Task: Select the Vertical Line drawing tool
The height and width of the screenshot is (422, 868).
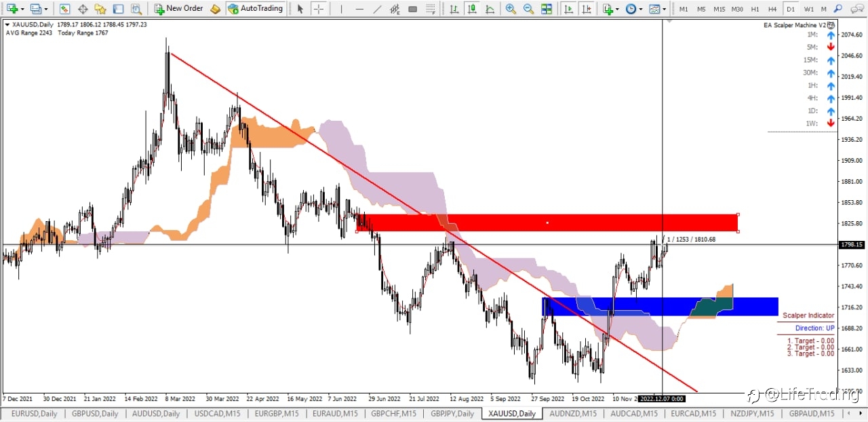Action: (342, 9)
